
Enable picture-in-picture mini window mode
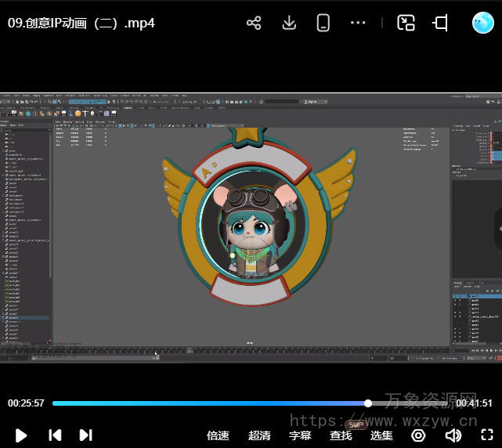[x=406, y=23]
